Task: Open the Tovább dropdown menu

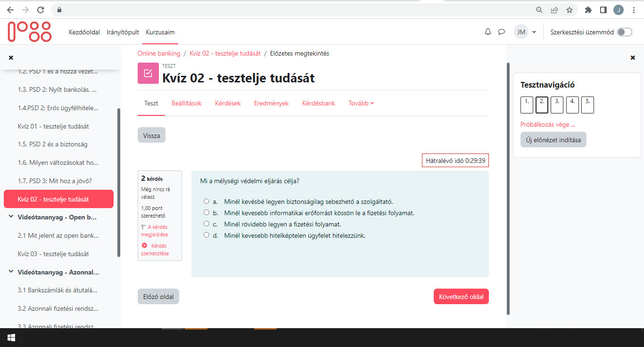Action: [361, 103]
